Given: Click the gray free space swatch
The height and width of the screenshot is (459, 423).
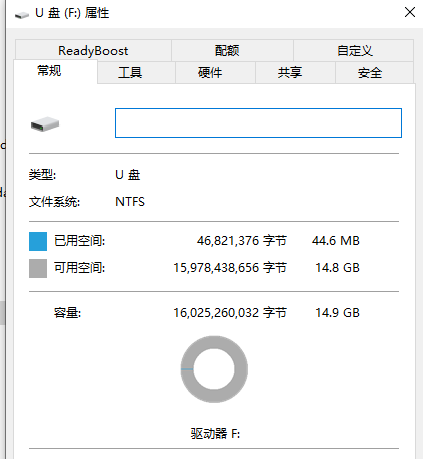Looking at the screenshot, I should point(38,268).
